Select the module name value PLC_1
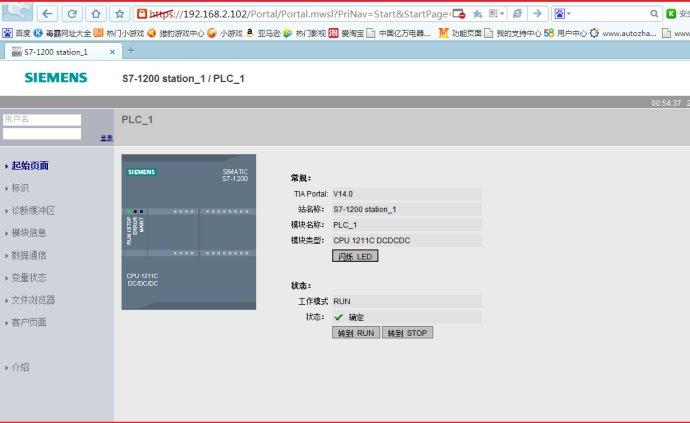690x423 pixels. (x=345, y=225)
